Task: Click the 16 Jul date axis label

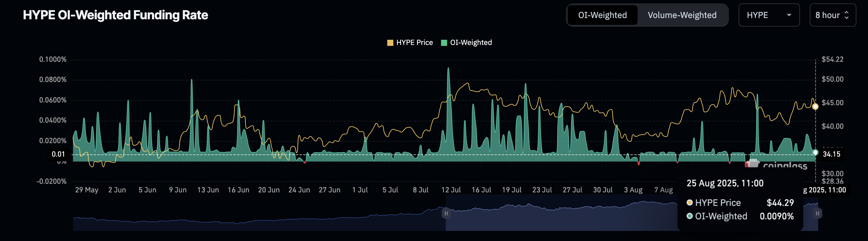Action: pos(481,190)
